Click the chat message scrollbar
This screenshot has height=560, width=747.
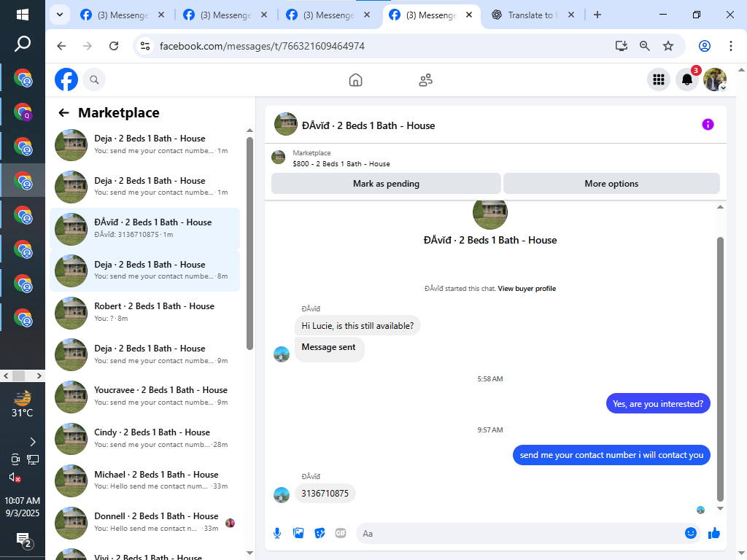(720, 369)
